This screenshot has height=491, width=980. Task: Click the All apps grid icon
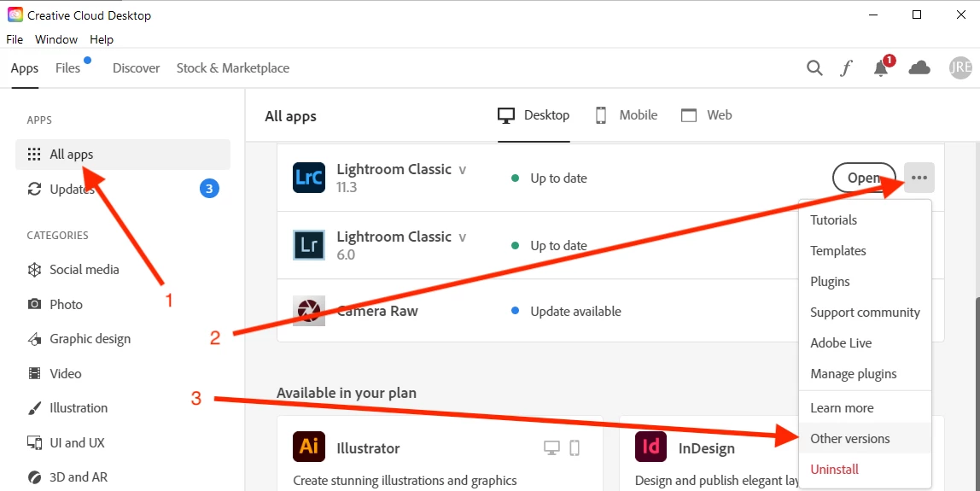click(34, 155)
